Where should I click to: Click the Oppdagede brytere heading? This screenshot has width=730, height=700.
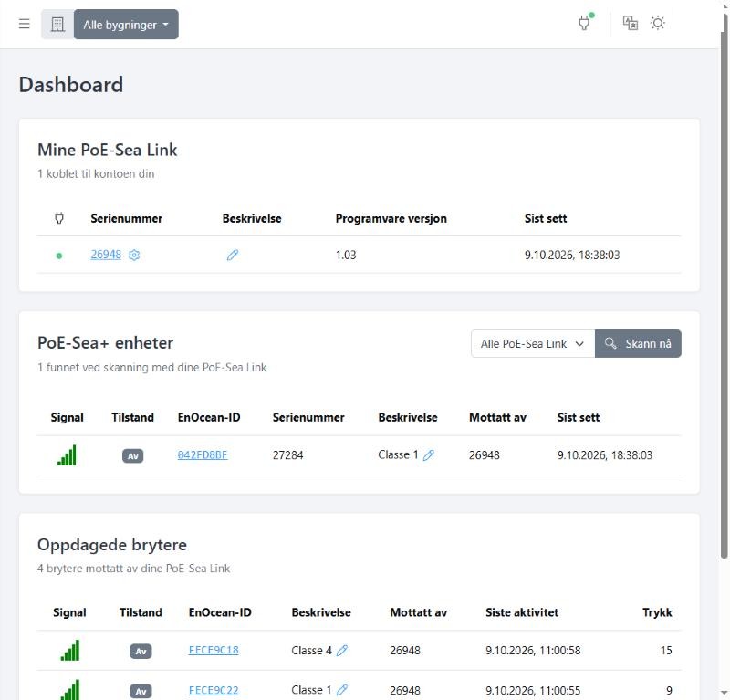(112, 545)
